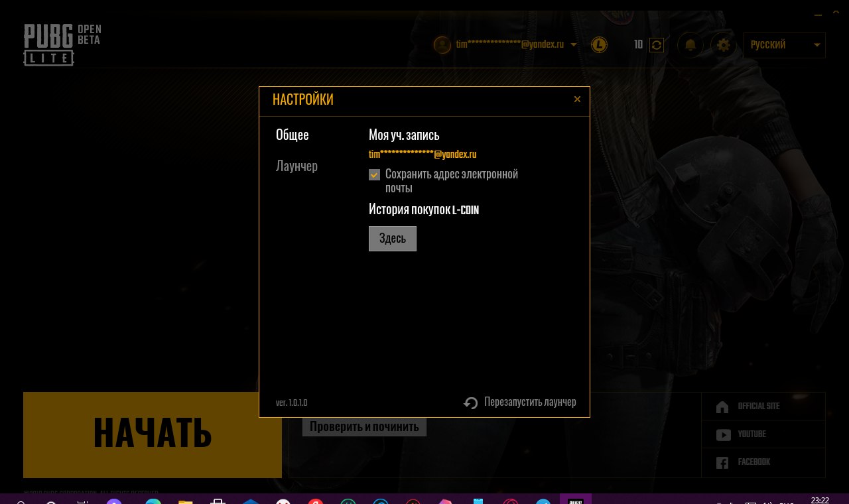Select the Общее settings tab
Image resolution: width=849 pixels, height=504 pixels.
pyautogui.click(x=293, y=135)
